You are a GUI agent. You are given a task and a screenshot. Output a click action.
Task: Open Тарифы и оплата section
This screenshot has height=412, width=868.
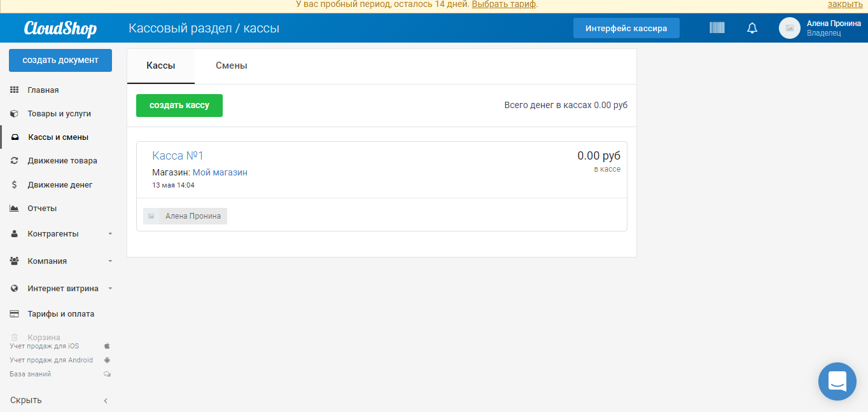(x=60, y=313)
